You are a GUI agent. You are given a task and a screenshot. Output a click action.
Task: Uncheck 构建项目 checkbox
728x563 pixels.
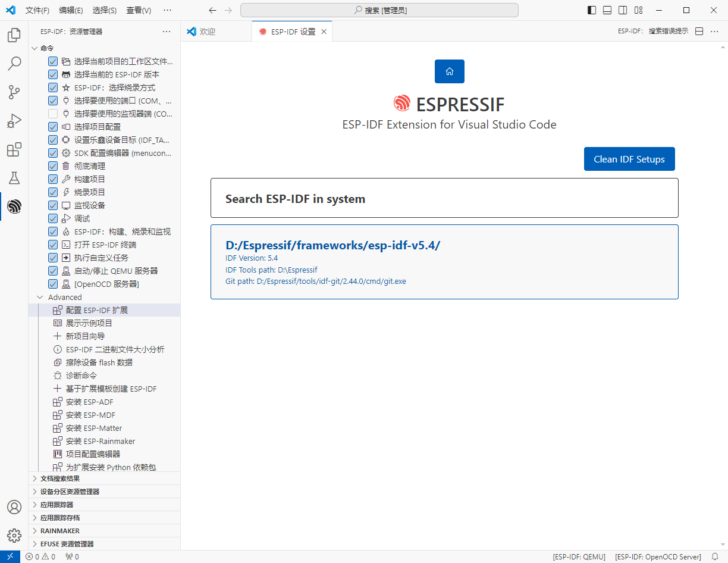click(x=53, y=179)
